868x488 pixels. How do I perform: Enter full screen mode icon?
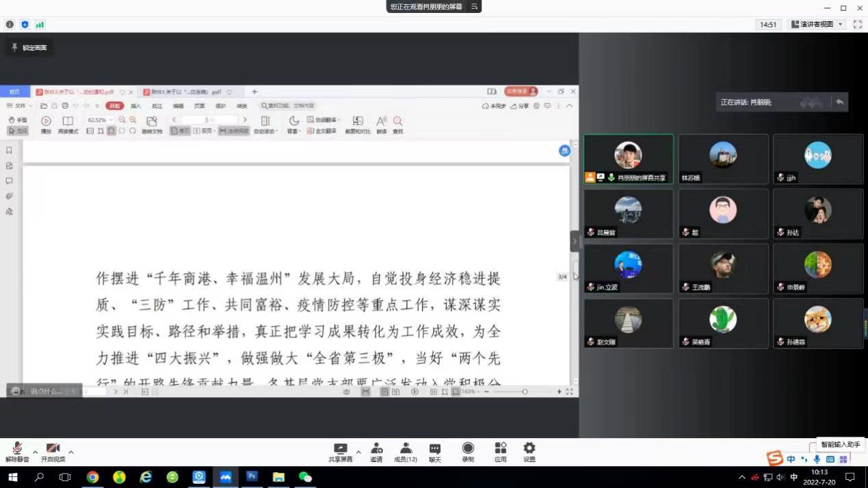point(858,25)
